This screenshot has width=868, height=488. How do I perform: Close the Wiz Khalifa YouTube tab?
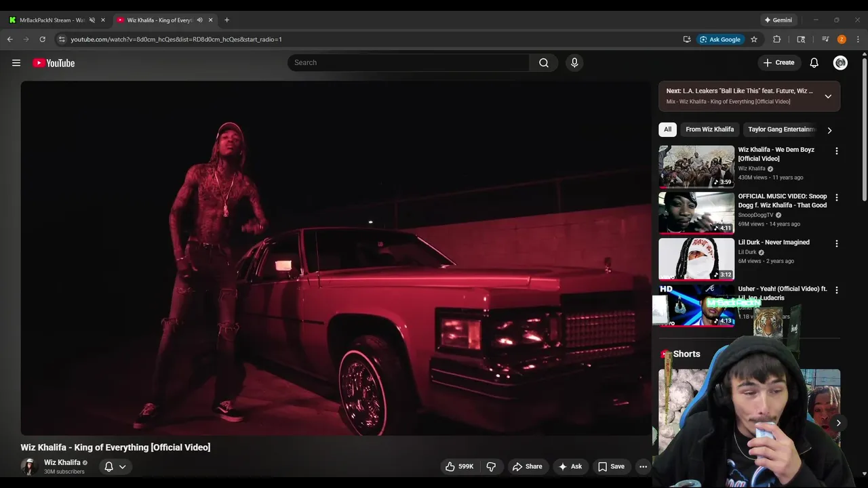pos(210,20)
